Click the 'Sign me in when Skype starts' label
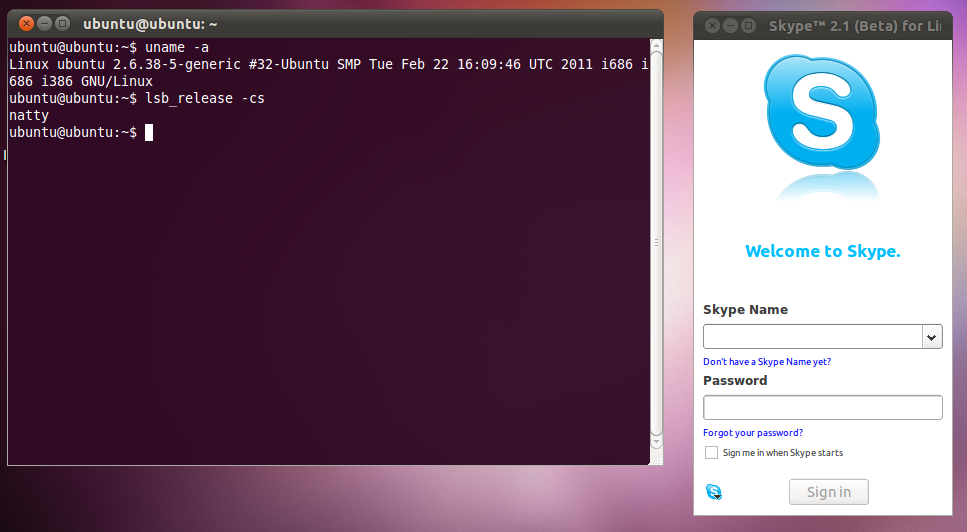967x532 pixels. [783, 452]
